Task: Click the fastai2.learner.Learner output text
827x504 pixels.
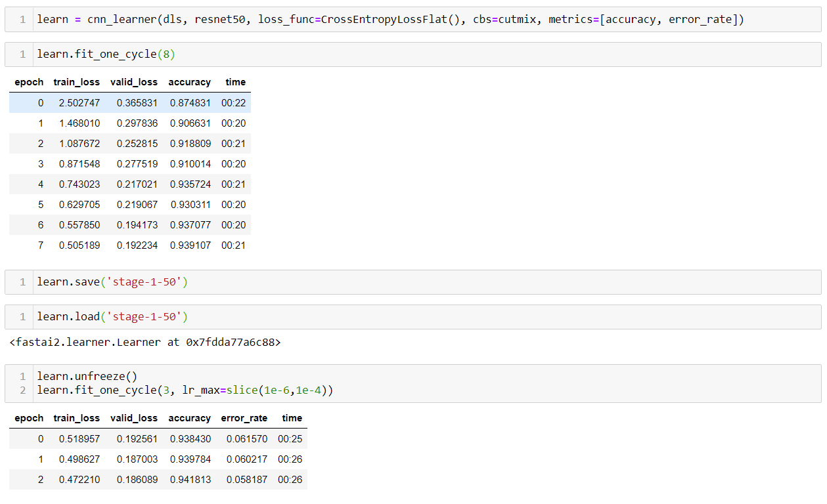Action: click(x=145, y=342)
